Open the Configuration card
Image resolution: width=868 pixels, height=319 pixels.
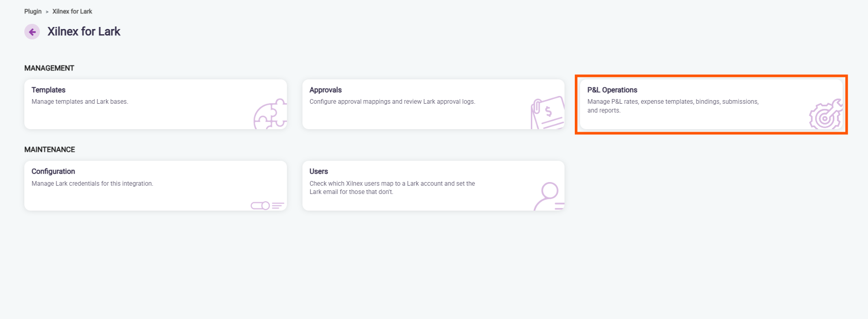coord(155,186)
